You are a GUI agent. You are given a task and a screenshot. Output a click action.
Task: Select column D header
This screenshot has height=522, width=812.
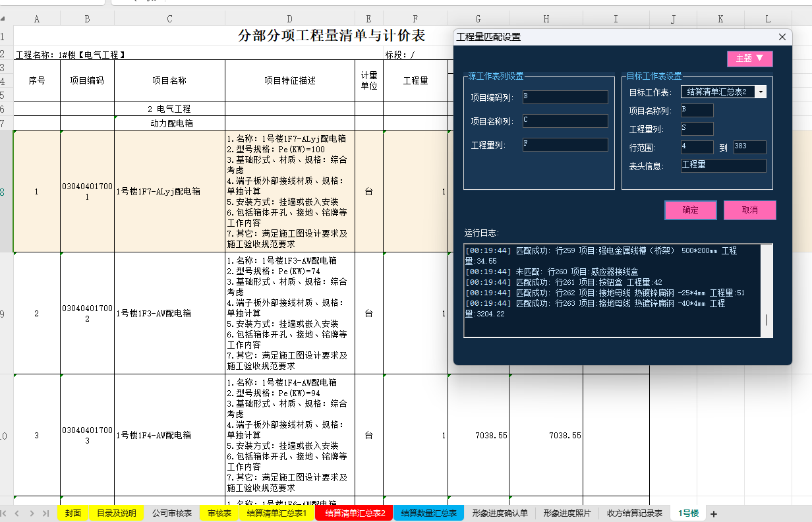[x=289, y=19]
